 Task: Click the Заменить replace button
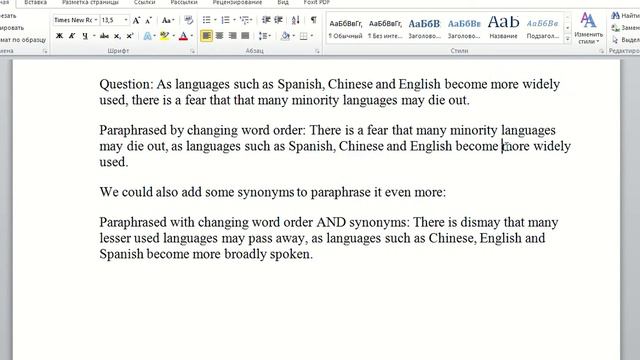pyautogui.click(x=625, y=28)
